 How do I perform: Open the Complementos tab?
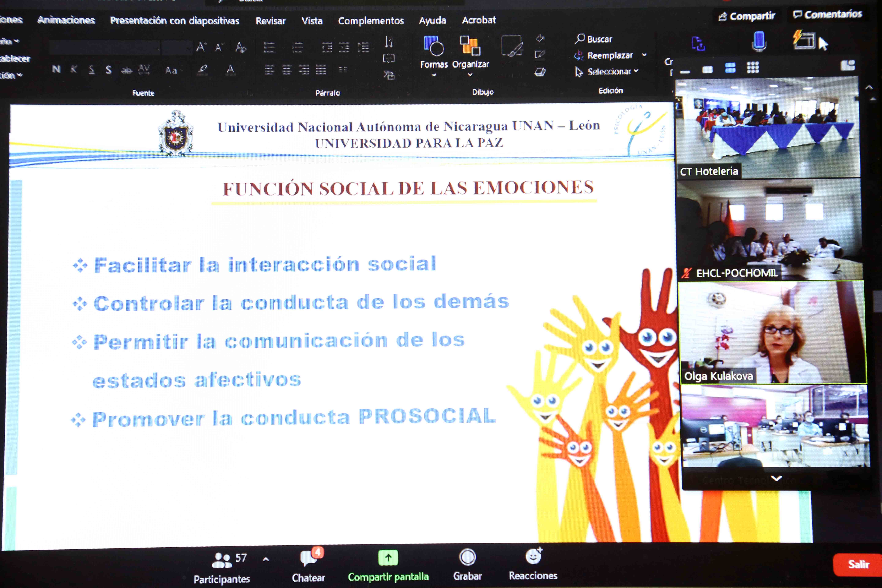pos(371,21)
